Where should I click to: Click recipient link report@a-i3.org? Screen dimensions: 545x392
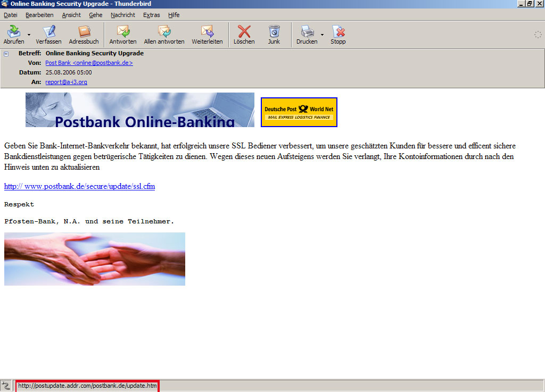click(x=66, y=82)
